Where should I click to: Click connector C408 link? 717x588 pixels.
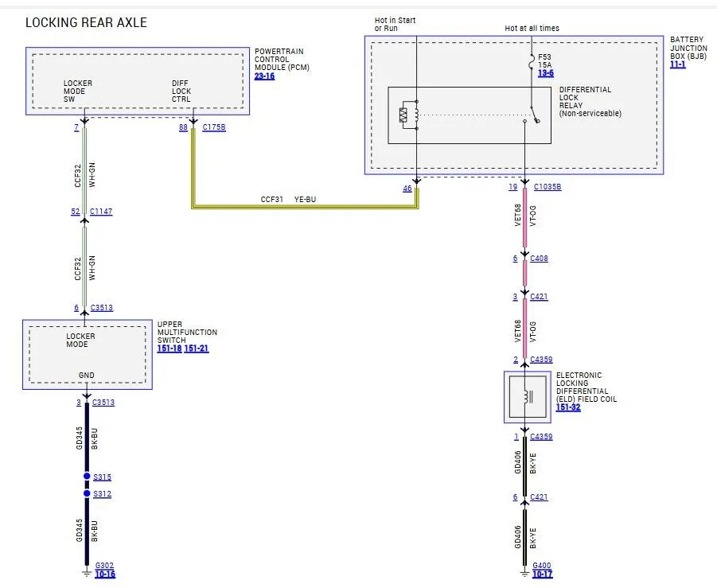(x=539, y=259)
